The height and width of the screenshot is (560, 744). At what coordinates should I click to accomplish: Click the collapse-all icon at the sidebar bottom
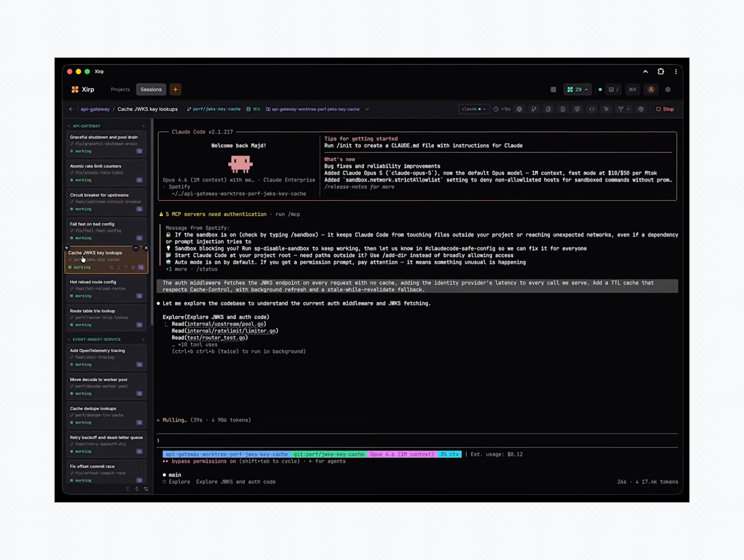tap(128, 489)
